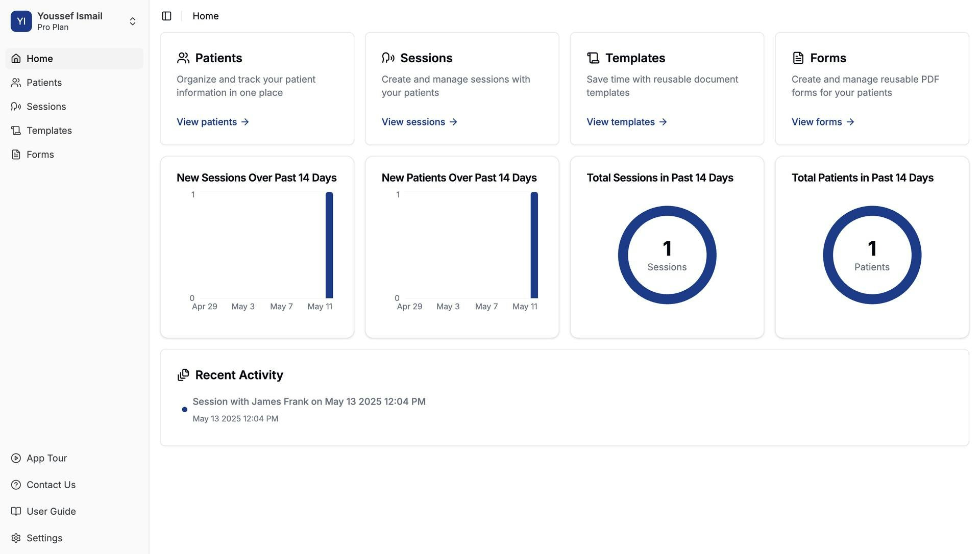Click the View templates arrow link
Screen dimensions: 980x554
[x=663, y=122]
